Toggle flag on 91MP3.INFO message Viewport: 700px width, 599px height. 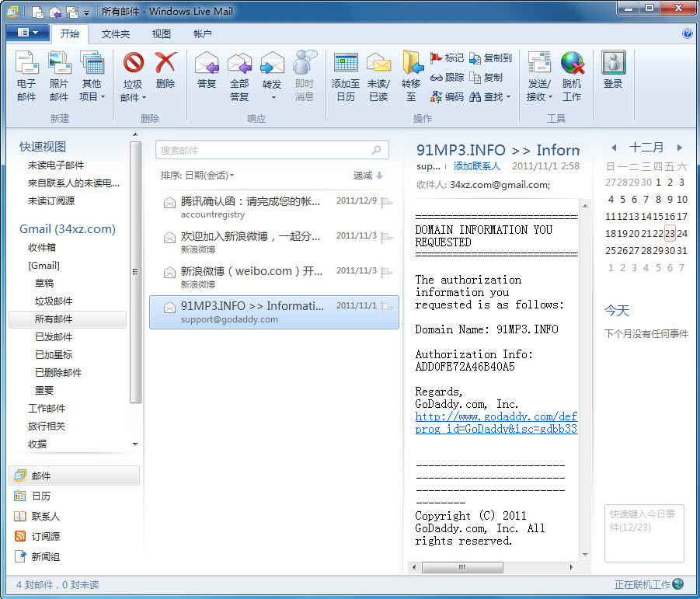coord(386,308)
